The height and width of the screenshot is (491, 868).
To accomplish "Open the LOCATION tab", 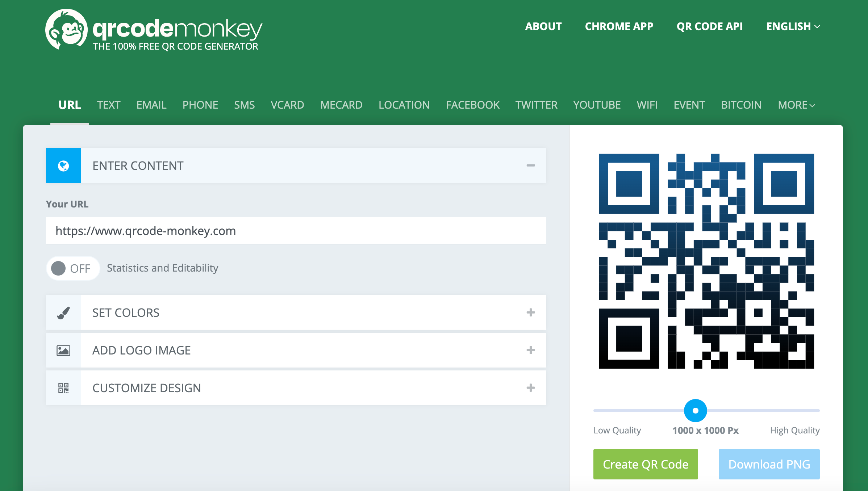I will pos(404,105).
